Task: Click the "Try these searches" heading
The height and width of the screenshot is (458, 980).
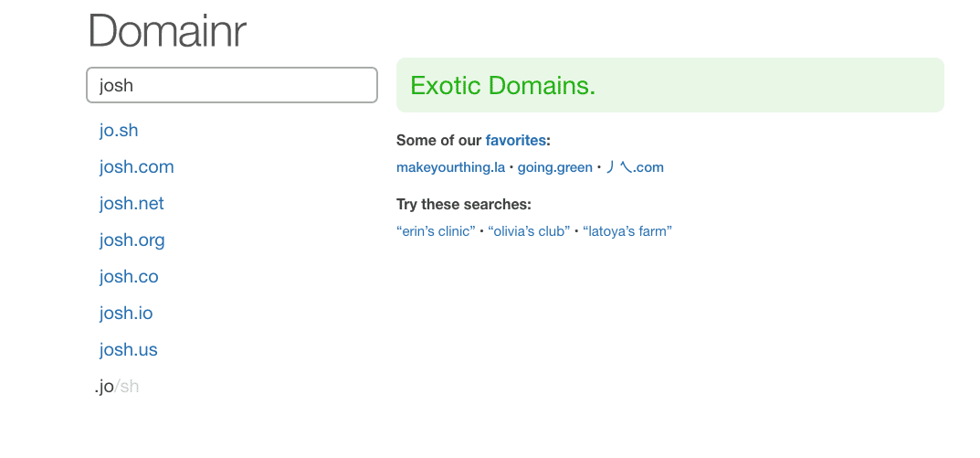Action: pos(464,205)
